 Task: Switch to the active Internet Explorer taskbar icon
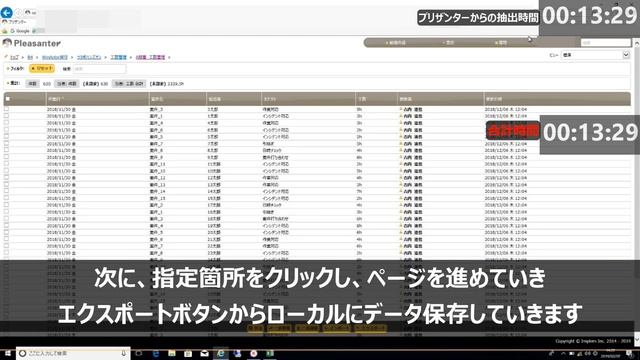pos(221,353)
